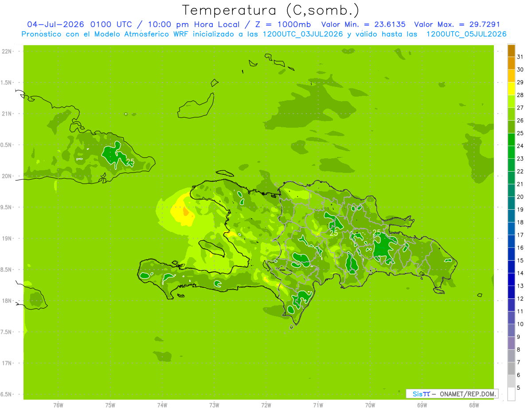
Task: Click the "Temperatura (C,somb.)" map title
Action: 271,10
